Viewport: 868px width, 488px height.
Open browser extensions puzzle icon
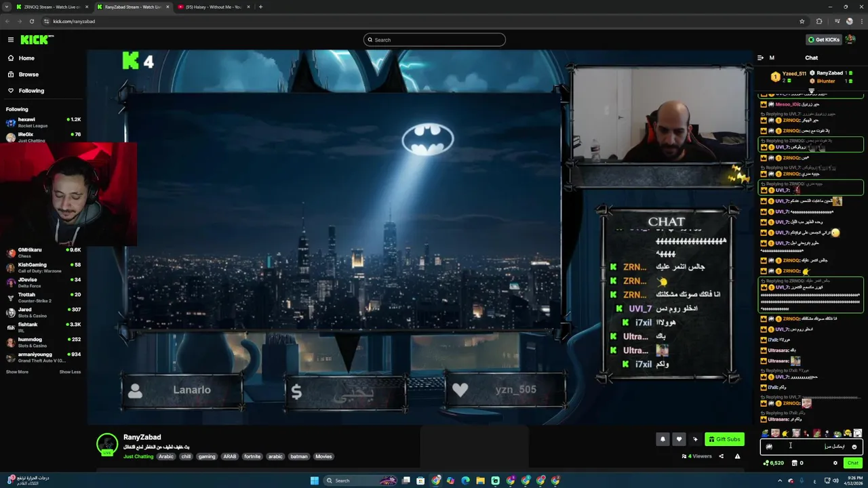[x=818, y=21]
